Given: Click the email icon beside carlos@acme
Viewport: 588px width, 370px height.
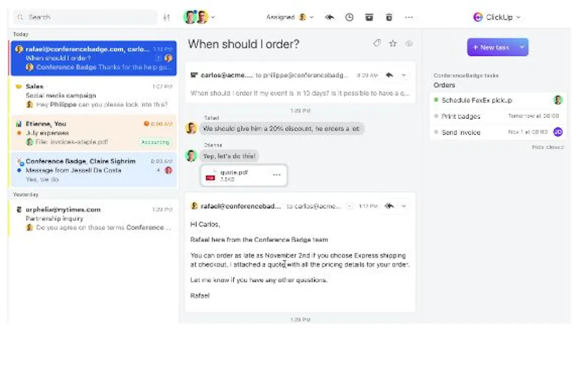Looking at the screenshot, I should point(194,75).
